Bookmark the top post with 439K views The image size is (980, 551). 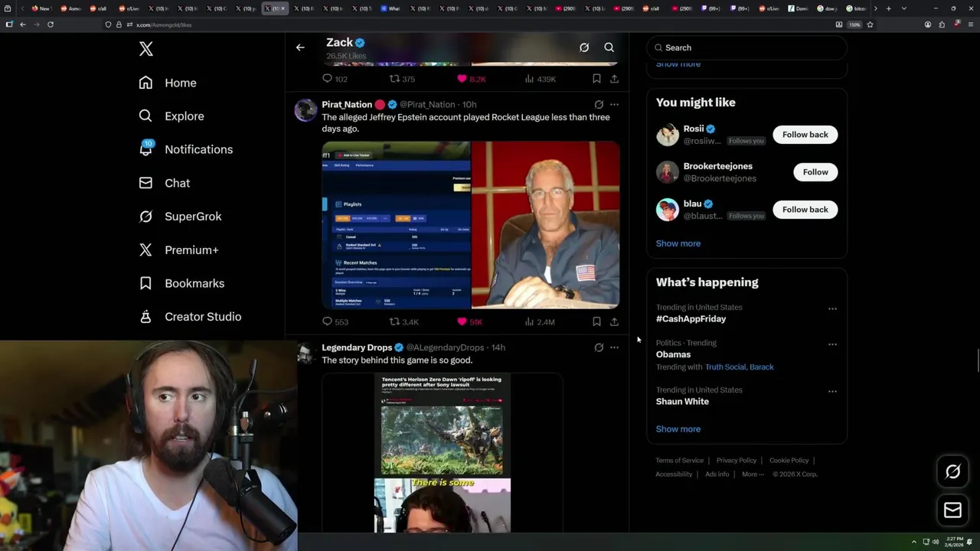point(596,79)
